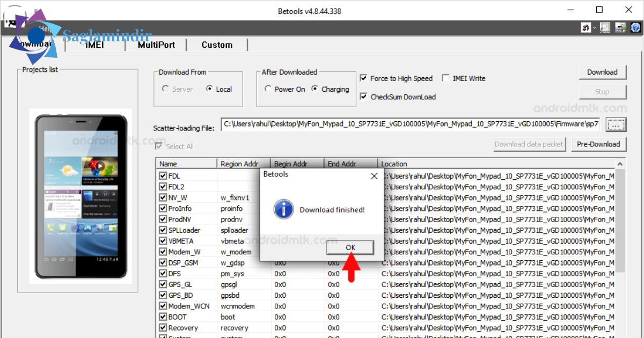Viewport: 644px width, 338px height.
Task: Close the Betools message dialog with X
Action: click(374, 175)
